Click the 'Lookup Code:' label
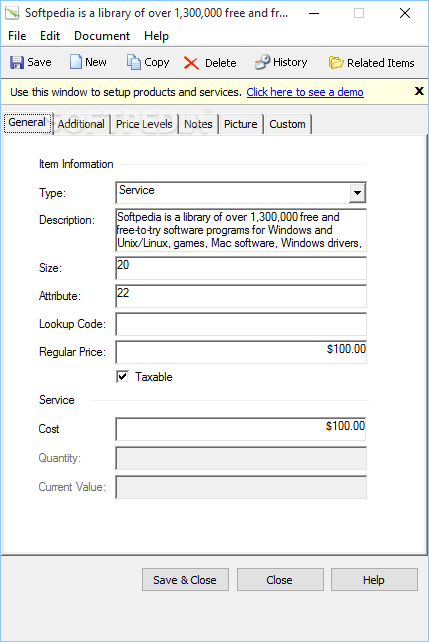Screen dimensions: 429x642 (72, 324)
